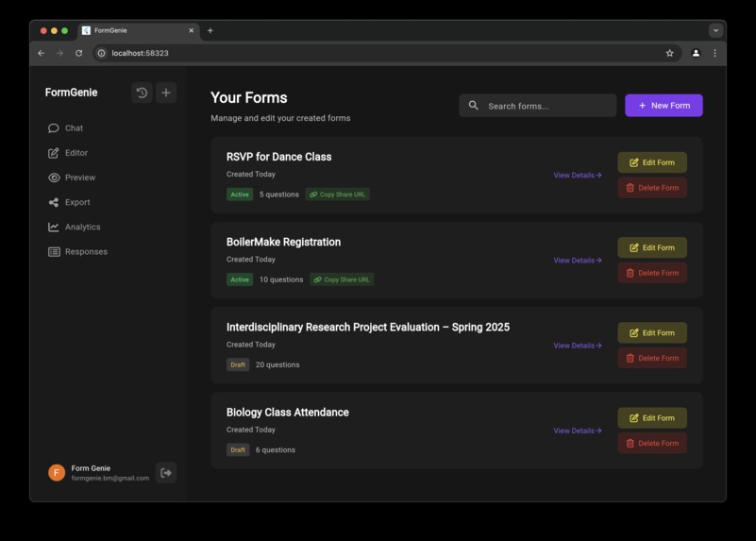Open a new browser tab
The image size is (756, 541).
coord(210,30)
